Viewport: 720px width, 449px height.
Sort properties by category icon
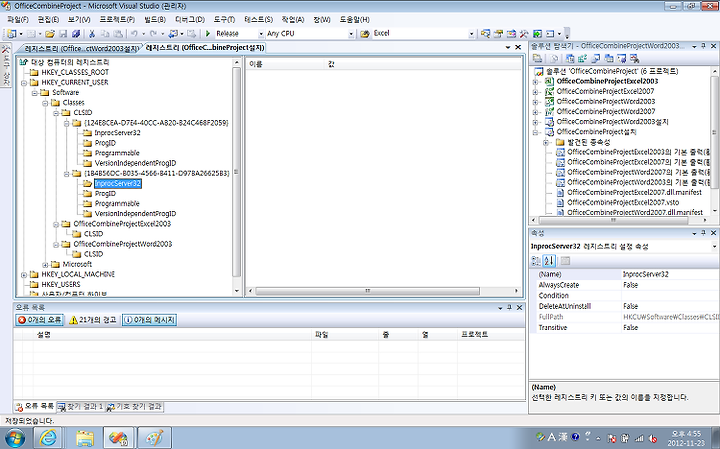[x=536, y=261]
